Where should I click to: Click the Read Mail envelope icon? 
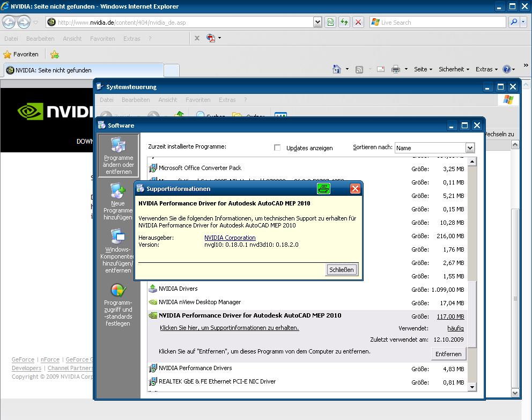tap(381, 69)
